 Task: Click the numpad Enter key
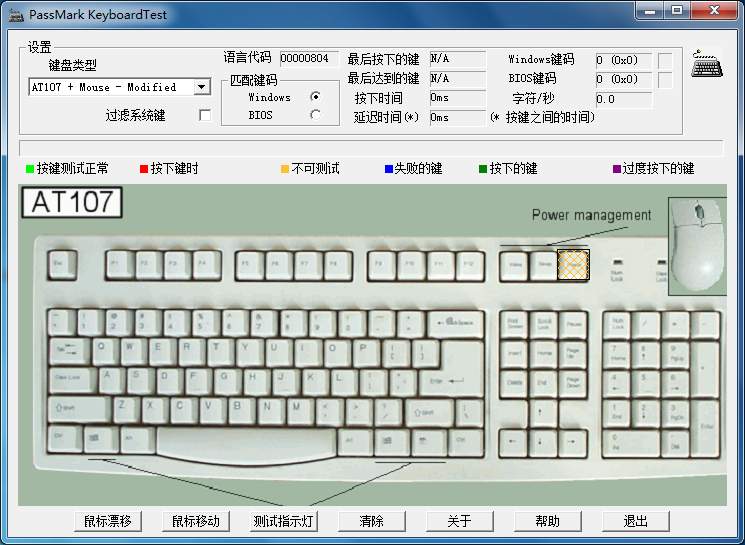pyautogui.click(x=705, y=428)
